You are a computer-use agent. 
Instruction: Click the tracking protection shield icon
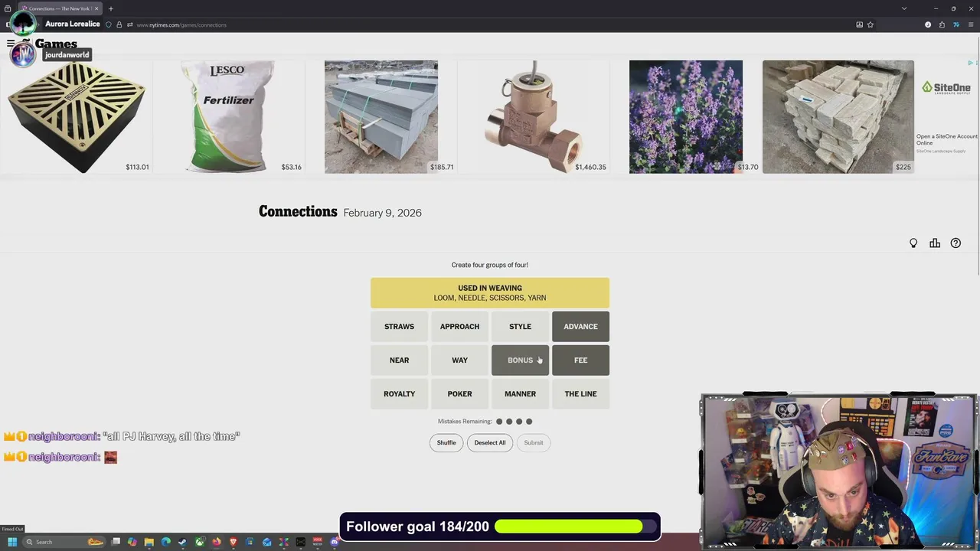tap(109, 24)
